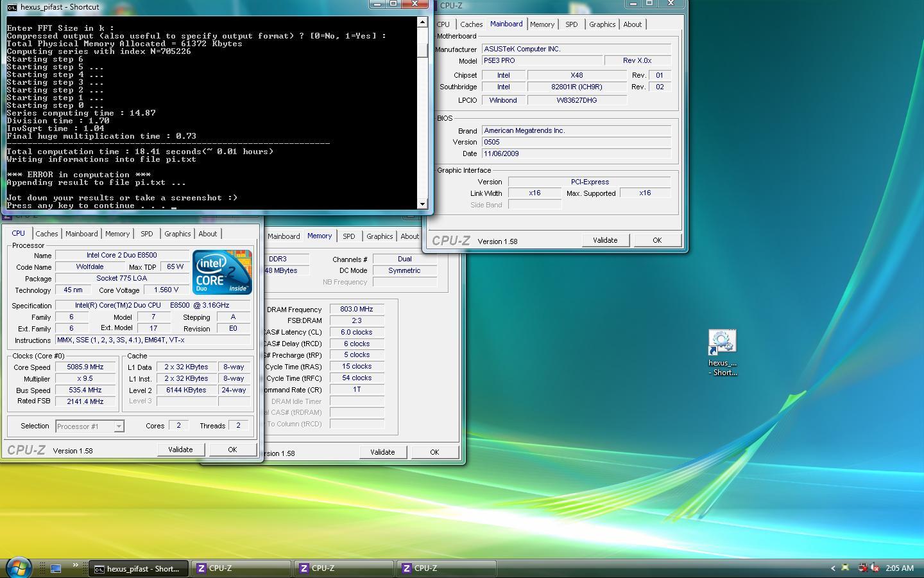Expand the quick launch chevron

75,566
